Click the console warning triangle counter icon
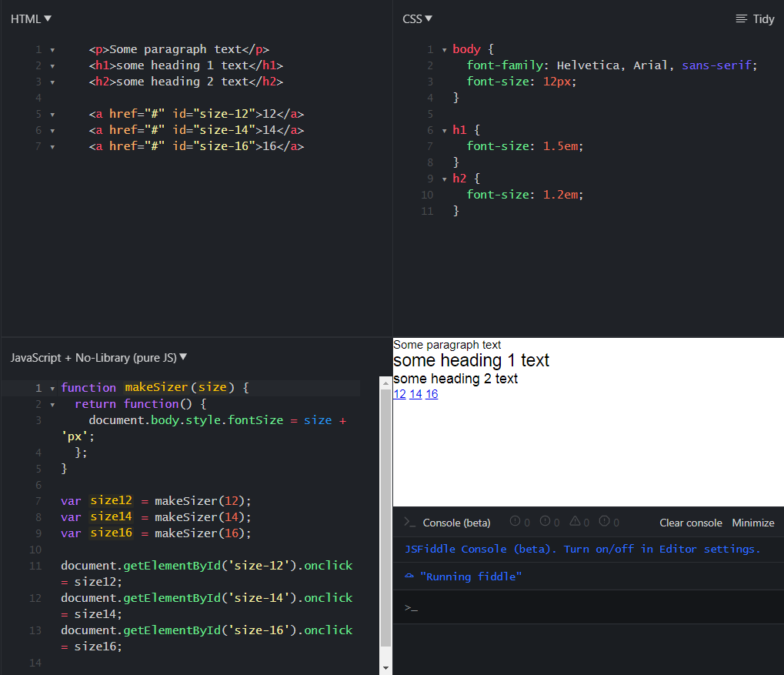 click(575, 522)
